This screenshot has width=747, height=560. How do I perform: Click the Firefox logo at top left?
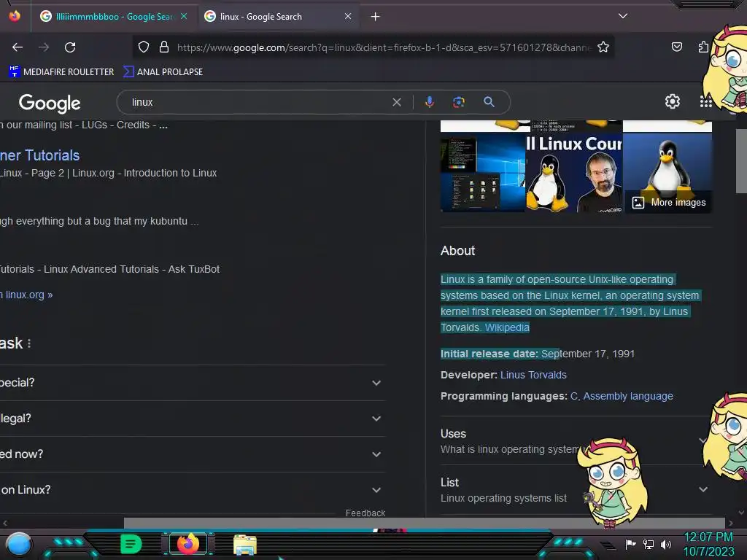pyautogui.click(x=15, y=16)
